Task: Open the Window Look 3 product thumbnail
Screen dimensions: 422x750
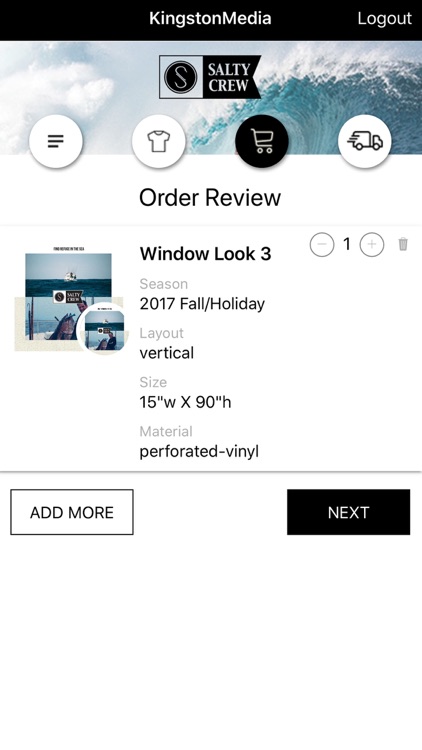Action: point(68,298)
